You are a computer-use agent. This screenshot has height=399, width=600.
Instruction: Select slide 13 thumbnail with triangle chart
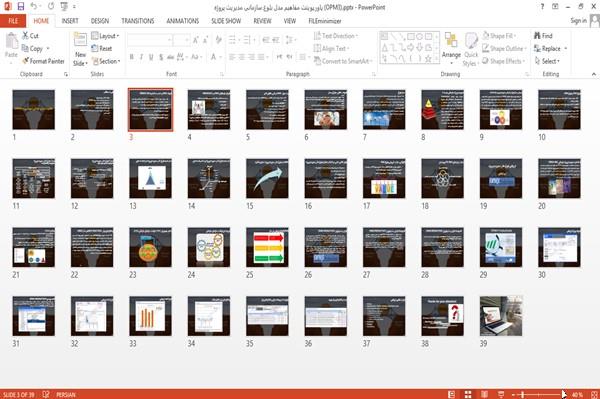[150, 178]
